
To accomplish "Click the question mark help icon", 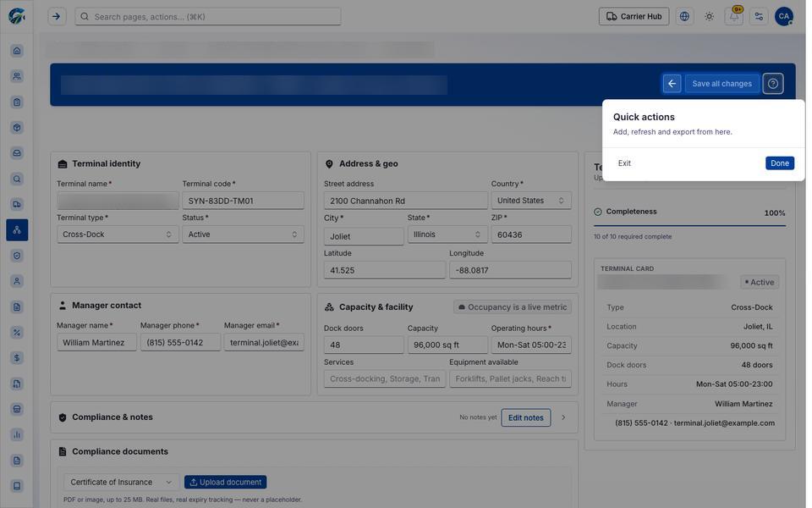I will pyautogui.click(x=772, y=84).
